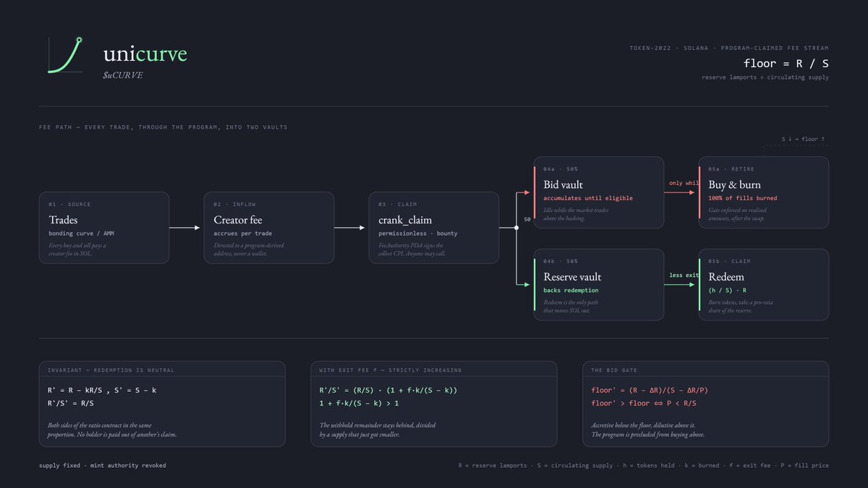Select the "R' = R − kR/S , S' = S − k" formula
Screen dimensions: 868x488
[101, 390]
